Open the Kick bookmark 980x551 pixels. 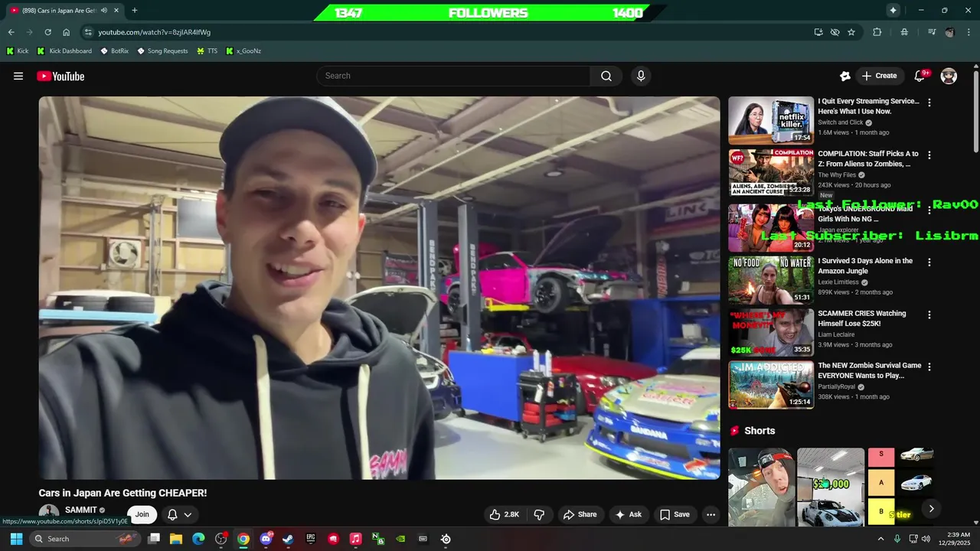point(18,51)
